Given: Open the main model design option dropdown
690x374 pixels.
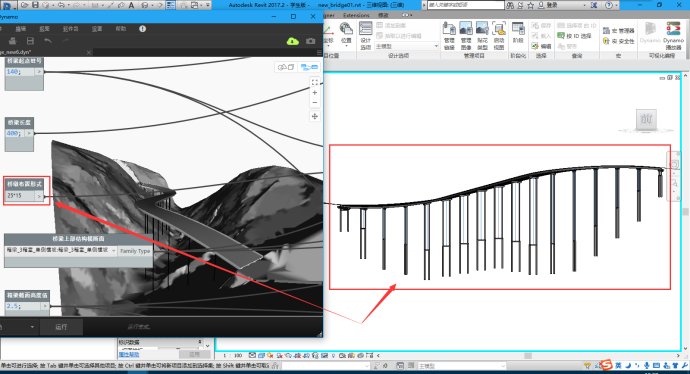Looking at the screenshot, I should (407, 46).
